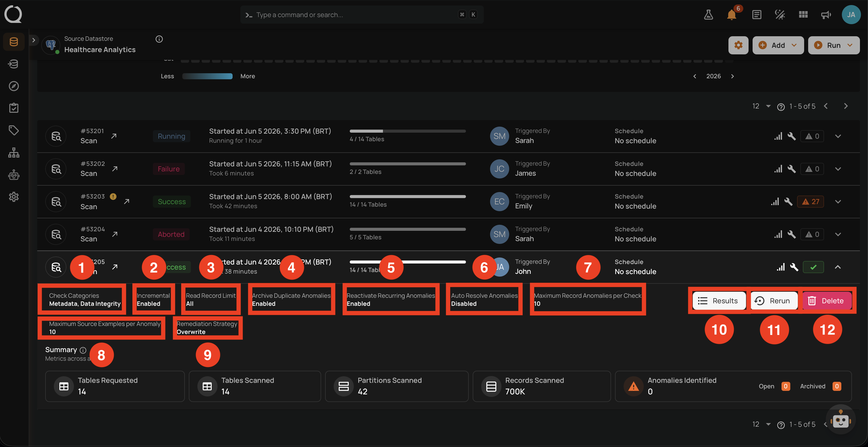Viewport: 868px width, 447px height.
Task: Open the bottom page size 12 dropdown
Action: [x=761, y=424]
